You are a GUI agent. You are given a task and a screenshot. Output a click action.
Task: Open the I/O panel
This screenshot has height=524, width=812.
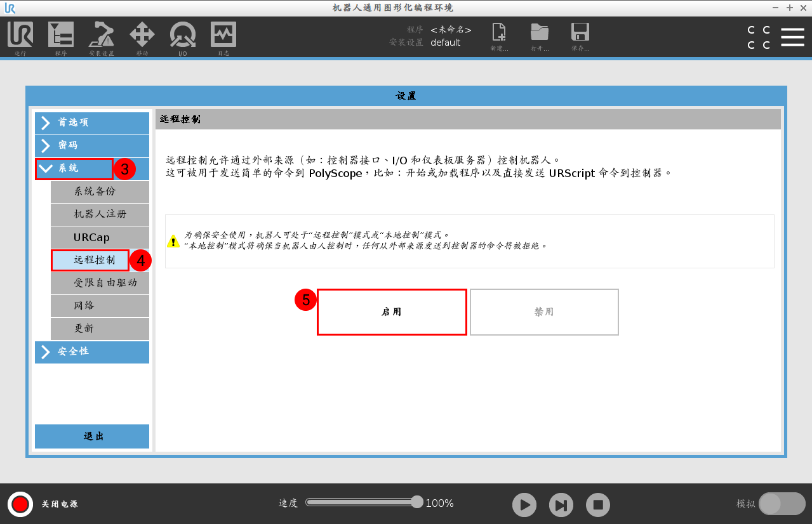tap(183, 38)
